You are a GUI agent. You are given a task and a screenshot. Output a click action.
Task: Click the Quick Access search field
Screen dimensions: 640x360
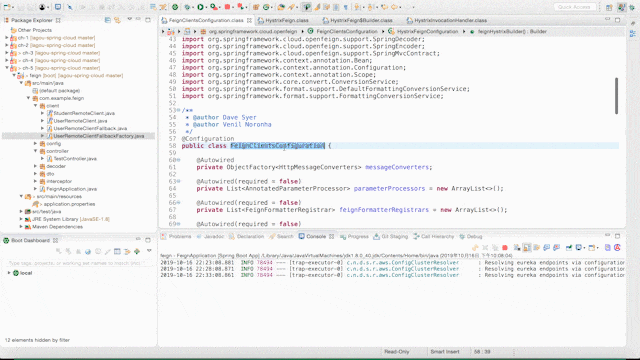pyautogui.click(x=574, y=7)
